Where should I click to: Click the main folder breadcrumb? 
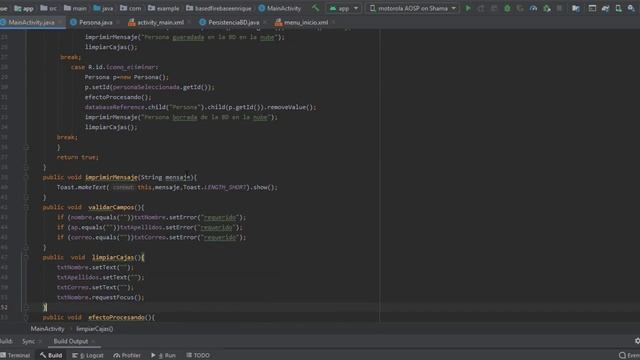75,8
